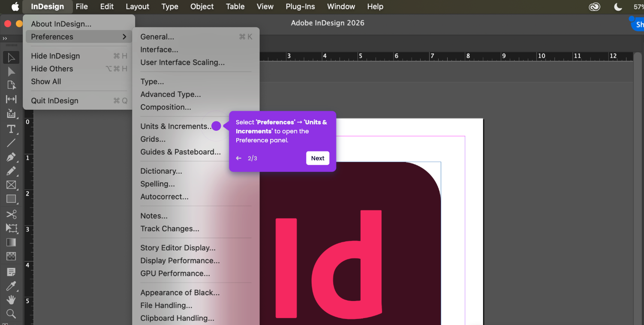644x325 pixels.
Task: Open the InDesign application menu
Action: 48,6
